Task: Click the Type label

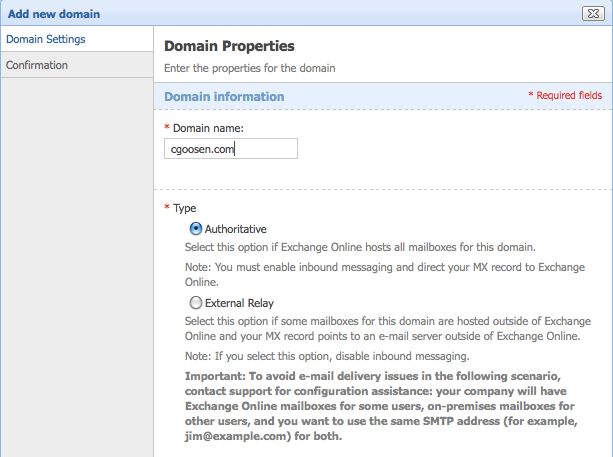Action: click(x=185, y=208)
